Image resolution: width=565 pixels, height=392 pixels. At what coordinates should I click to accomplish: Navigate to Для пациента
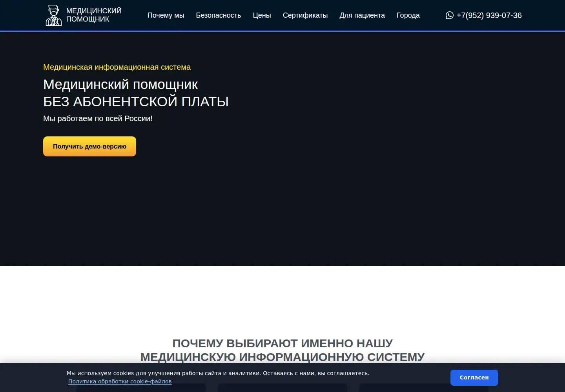pos(362,15)
